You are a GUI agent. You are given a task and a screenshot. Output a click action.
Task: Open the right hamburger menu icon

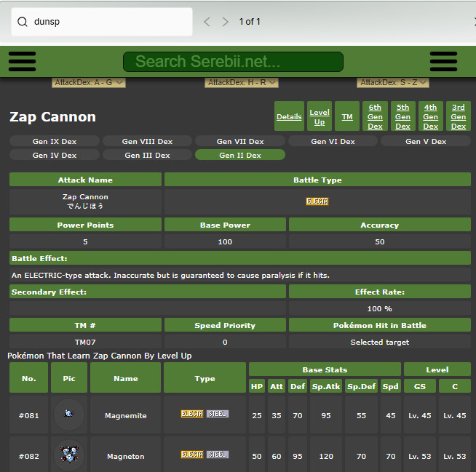click(443, 62)
